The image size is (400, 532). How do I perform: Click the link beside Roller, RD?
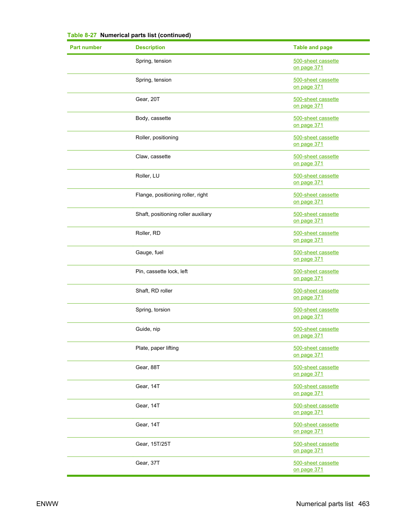point(316,236)
